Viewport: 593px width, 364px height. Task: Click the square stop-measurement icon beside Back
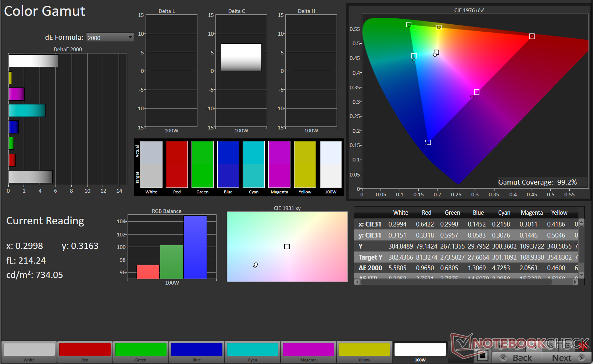[x=482, y=356]
